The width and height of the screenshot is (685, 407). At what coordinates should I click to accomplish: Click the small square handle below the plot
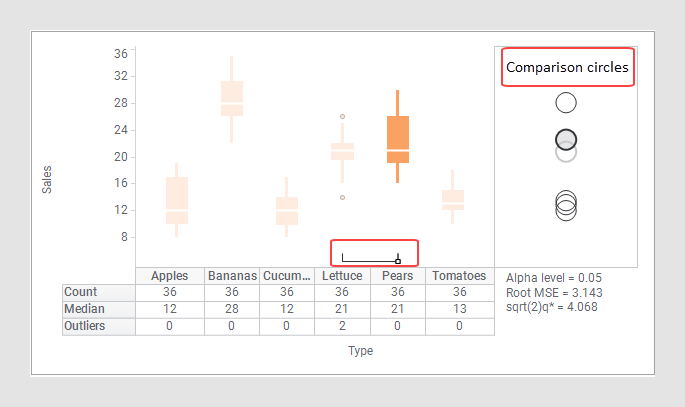pos(398,261)
